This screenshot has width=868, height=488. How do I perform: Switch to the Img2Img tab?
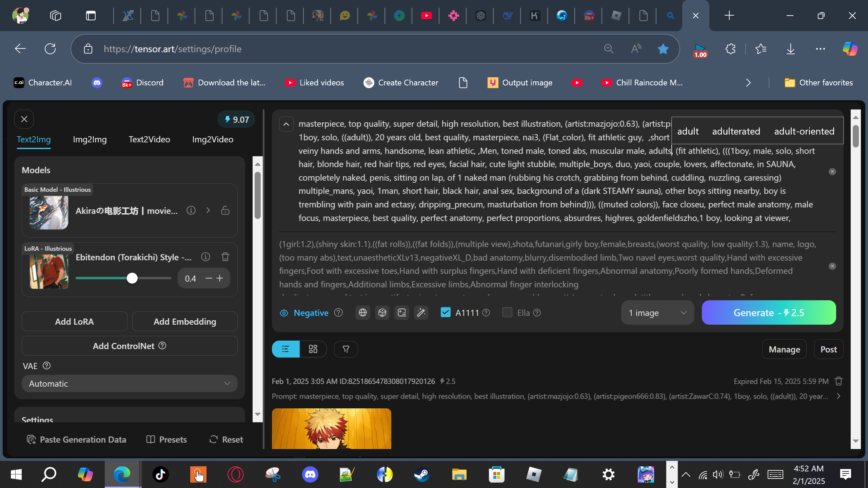coord(90,139)
